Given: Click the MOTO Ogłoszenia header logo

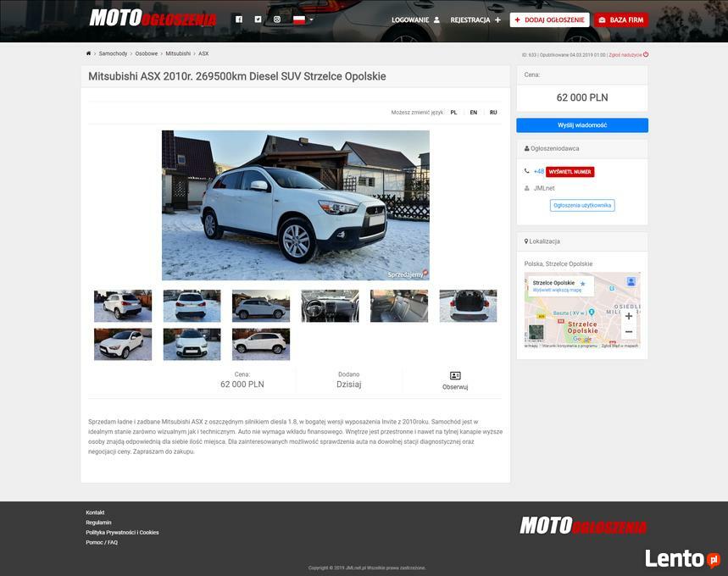Looking at the screenshot, I should coord(153,18).
